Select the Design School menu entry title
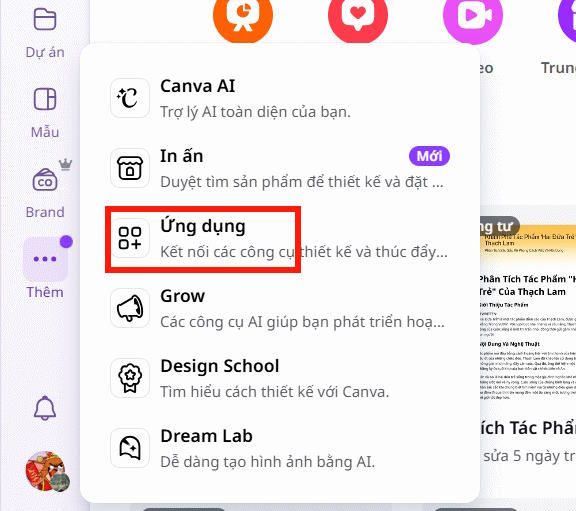The image size is (576, 511). tap(220, 366)
